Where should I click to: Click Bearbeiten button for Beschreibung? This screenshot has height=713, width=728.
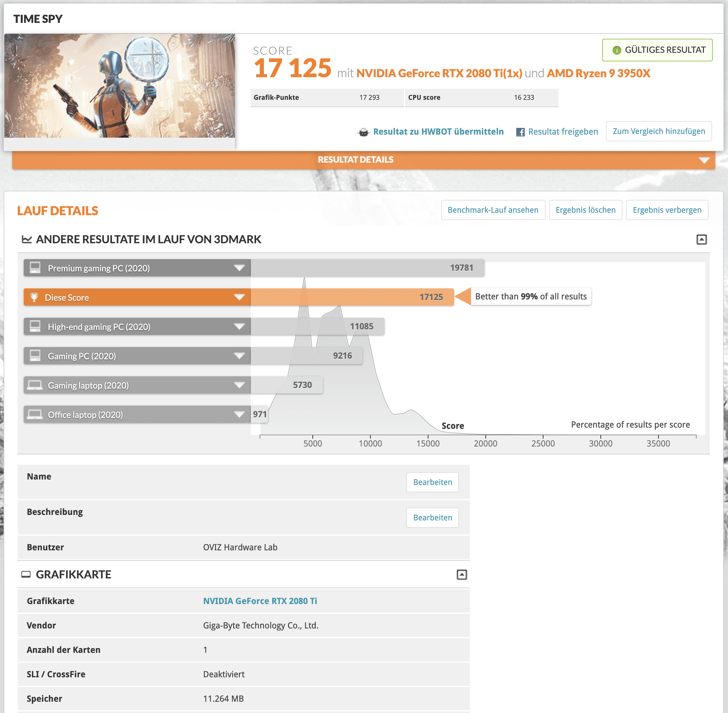(432, 518)
